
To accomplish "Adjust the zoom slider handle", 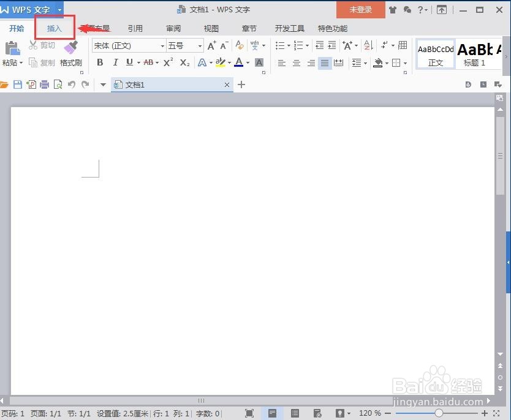I will [x=439, y=413].
